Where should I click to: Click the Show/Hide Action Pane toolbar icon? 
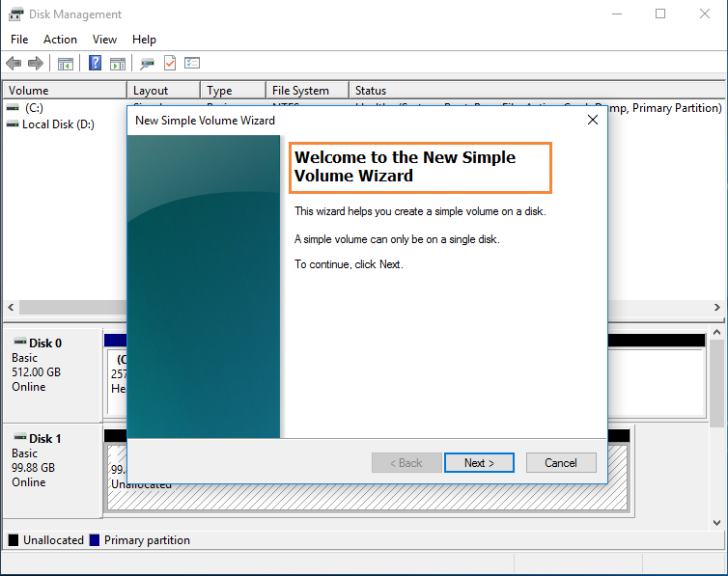coord(118,64)
